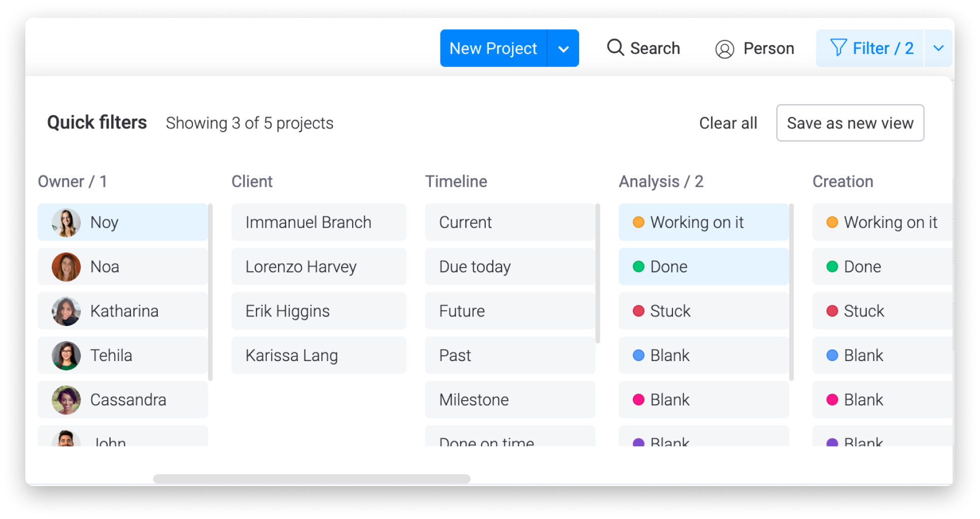
Task: Click red dot in Creation Stuck
Action: coord(832,311)
